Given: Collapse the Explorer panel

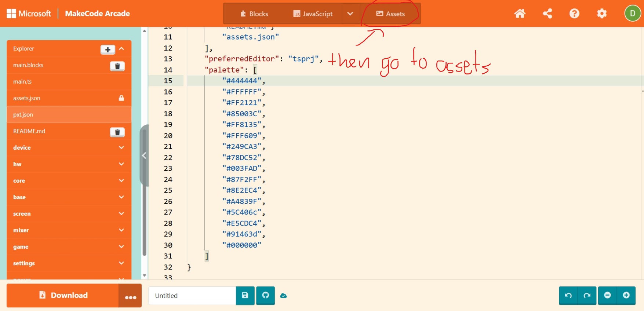Looking at the screenshot, I should tap(122, 48).
